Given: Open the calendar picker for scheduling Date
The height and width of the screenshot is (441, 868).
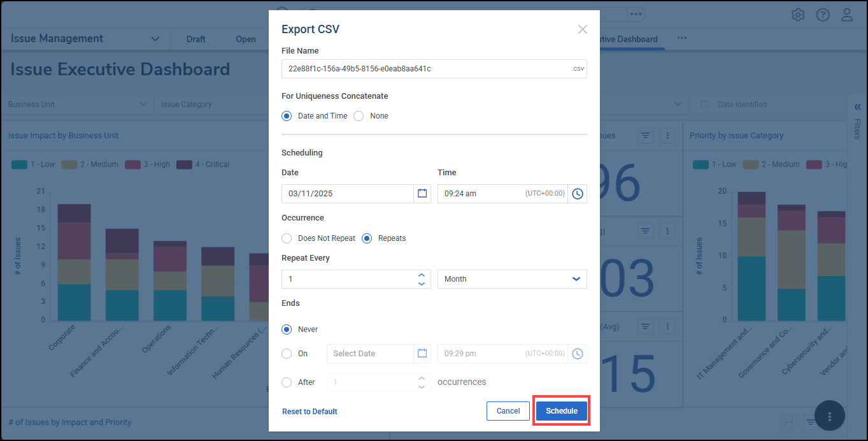Looking at the screenshot, I should point(422,194).
